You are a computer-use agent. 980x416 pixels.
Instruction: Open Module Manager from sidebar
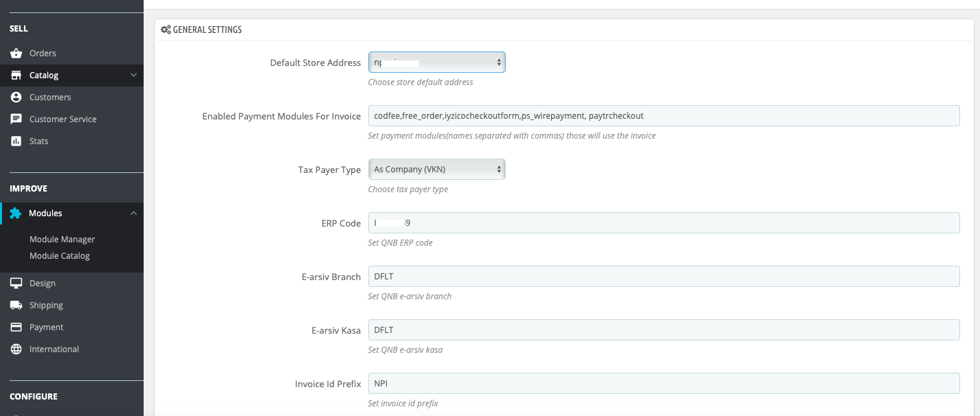[x=62, y=240]
